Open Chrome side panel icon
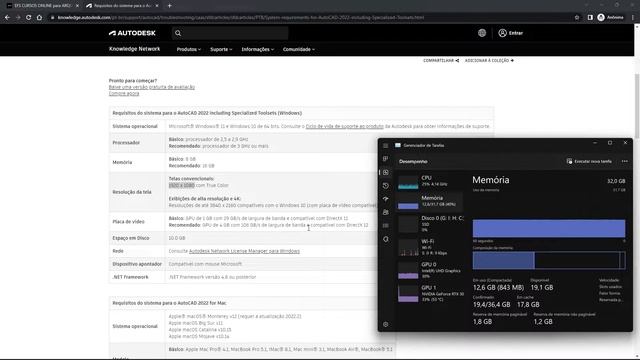This screenshot has height=360, width=640. (x=590, y=18)
